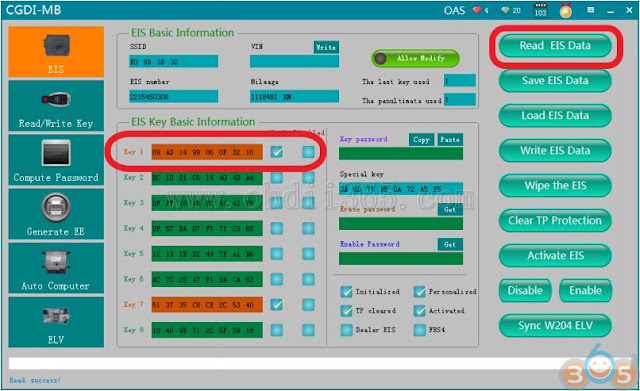Select the Key 5 hex data field
640x391 pixels.
pos(207,253)
